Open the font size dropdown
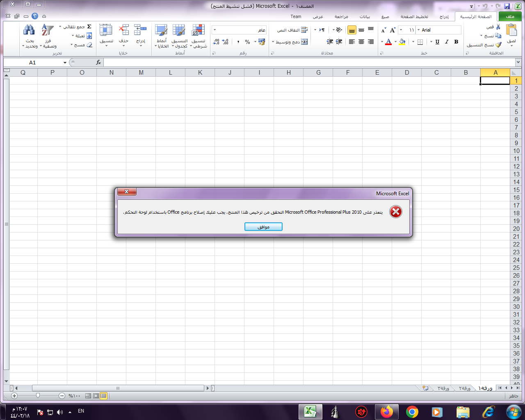The width and height of the screenshot is (525, 420). pyautogui.click(x=401, y=30)
